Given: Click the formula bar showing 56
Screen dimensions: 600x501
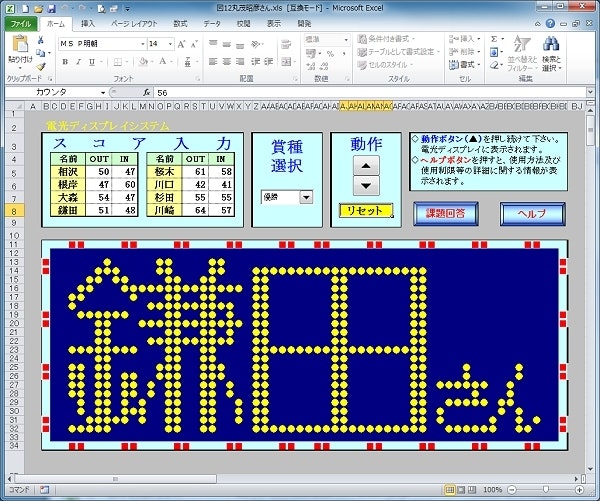Looking at the screenshot, I should click(369, 93).
